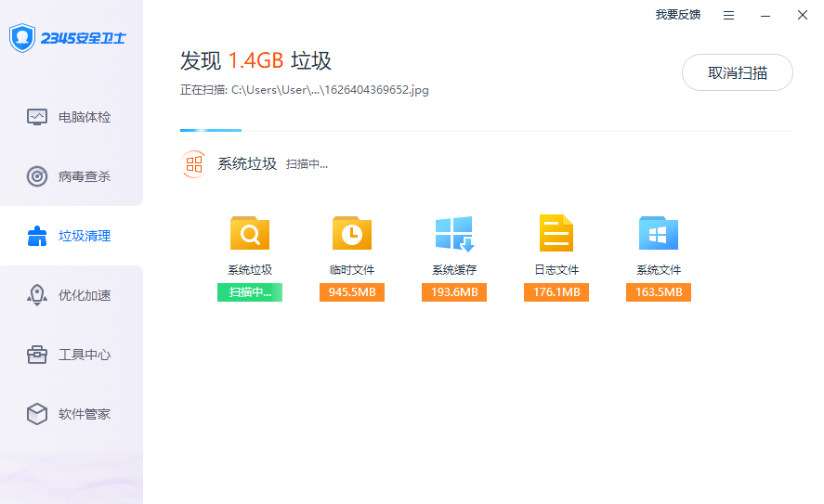
Task: Cancel the scan with 取消扫描 button
Action: (x=737, y=72)
